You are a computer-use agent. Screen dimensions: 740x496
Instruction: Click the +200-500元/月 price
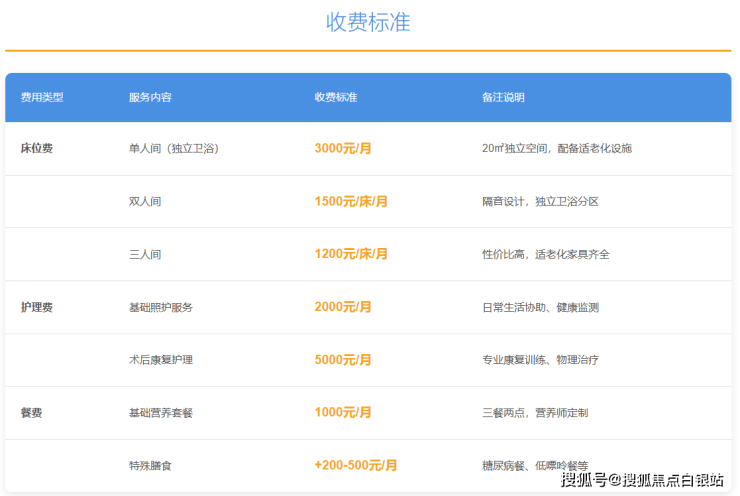click(x=356, y=465)
